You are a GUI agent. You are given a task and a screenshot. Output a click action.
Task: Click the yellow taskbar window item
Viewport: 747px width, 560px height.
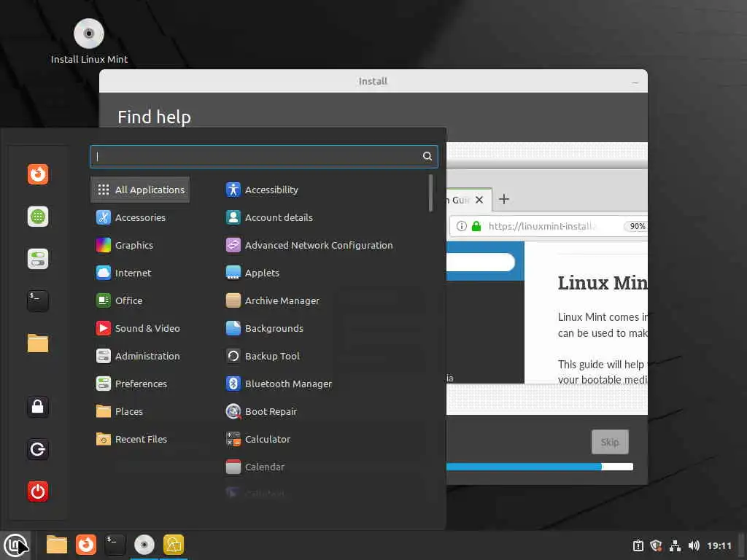[x=174, y=545]
